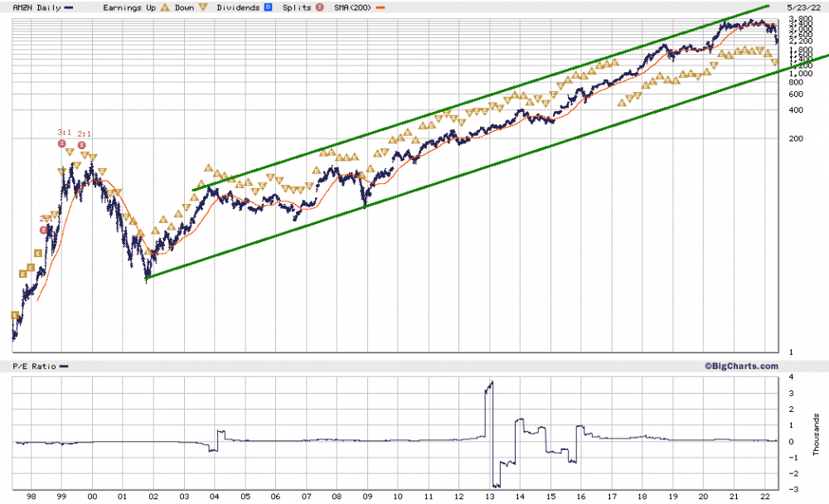The image size is (829, 504).
Task: Click the 5/23/22 date label
Action: coord(803,7)
